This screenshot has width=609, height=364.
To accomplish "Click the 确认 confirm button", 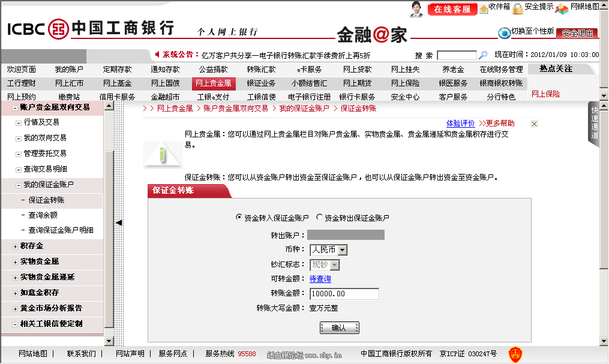I will [x=340, y=328].
